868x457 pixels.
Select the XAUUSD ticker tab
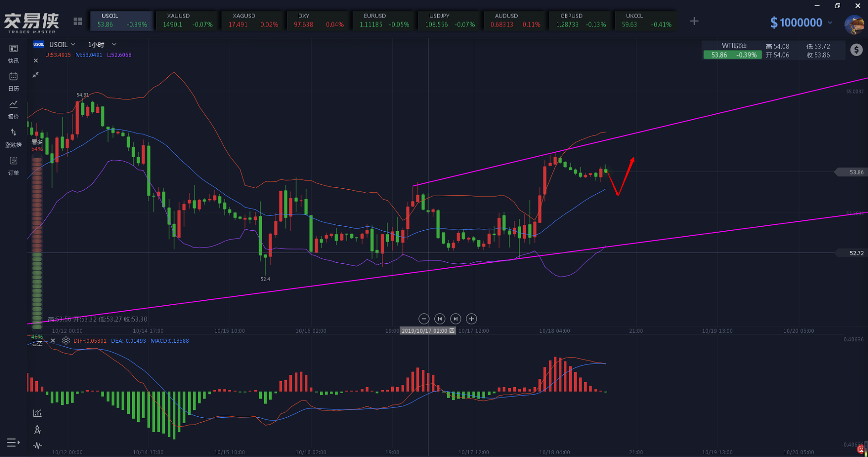(x=188, y=21)
